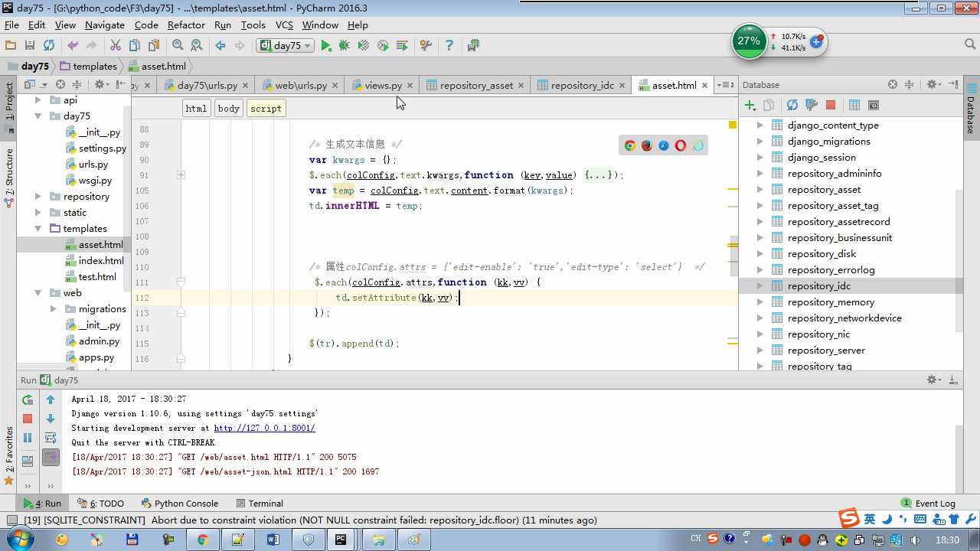
Task: Open Run panel gear settings dropdown
Action: pos(934,380)
